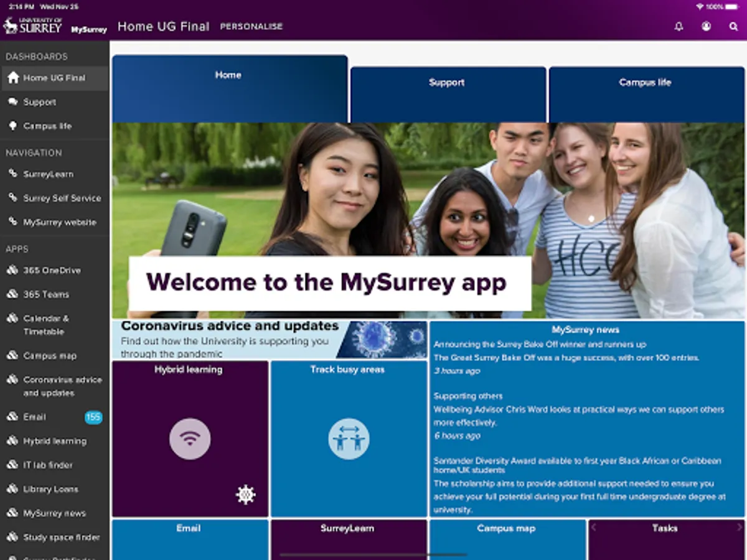Click the search magnifier icon

[733, 27]
